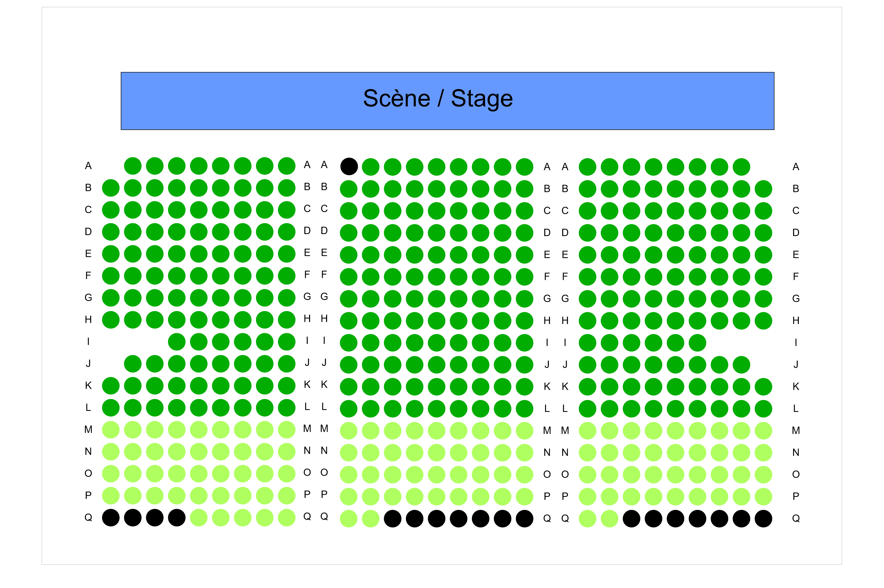Click the Scène / Stage rectangle
The height and width of the screenshot is (588, 884).
pyautogui.click(x=447, y=101)
